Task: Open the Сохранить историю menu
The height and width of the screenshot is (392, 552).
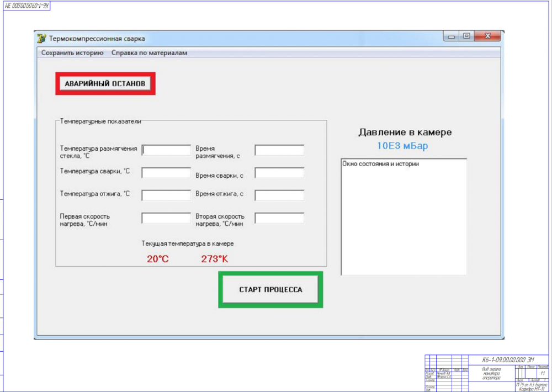Action: point(72,53)
